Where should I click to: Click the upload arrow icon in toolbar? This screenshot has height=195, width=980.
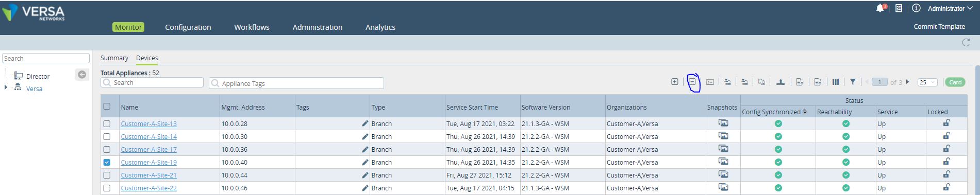[x=780, y=82]
